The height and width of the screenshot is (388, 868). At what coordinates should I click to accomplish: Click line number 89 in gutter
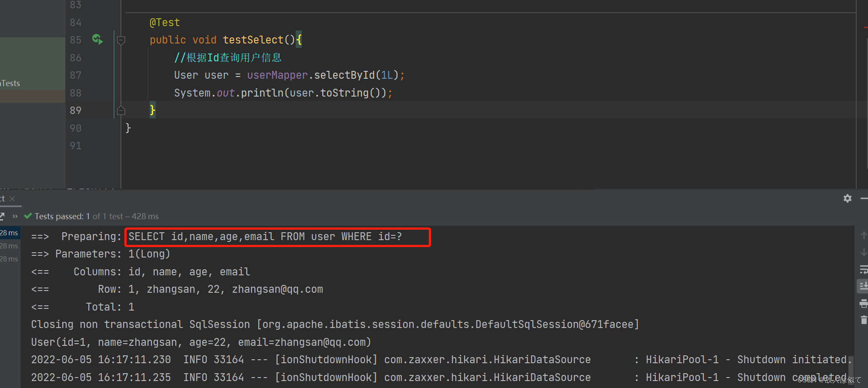(76, 110)
